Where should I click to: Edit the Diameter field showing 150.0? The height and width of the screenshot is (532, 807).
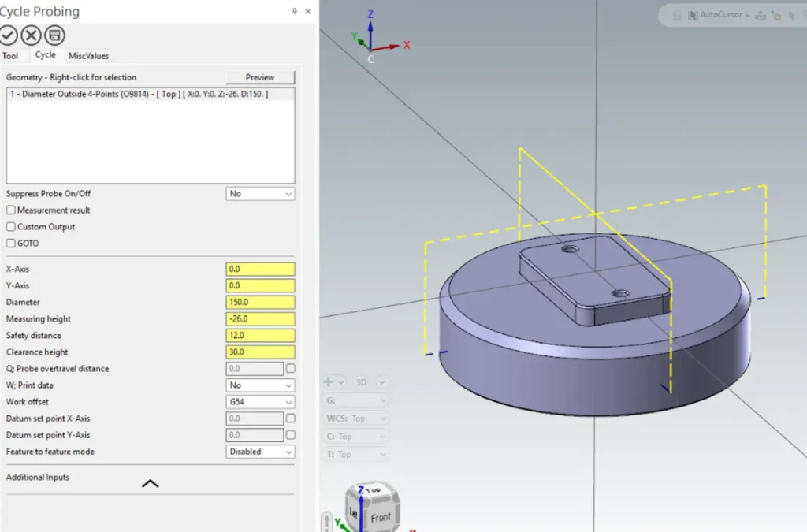pyautogui.click(x=260, y=302)
